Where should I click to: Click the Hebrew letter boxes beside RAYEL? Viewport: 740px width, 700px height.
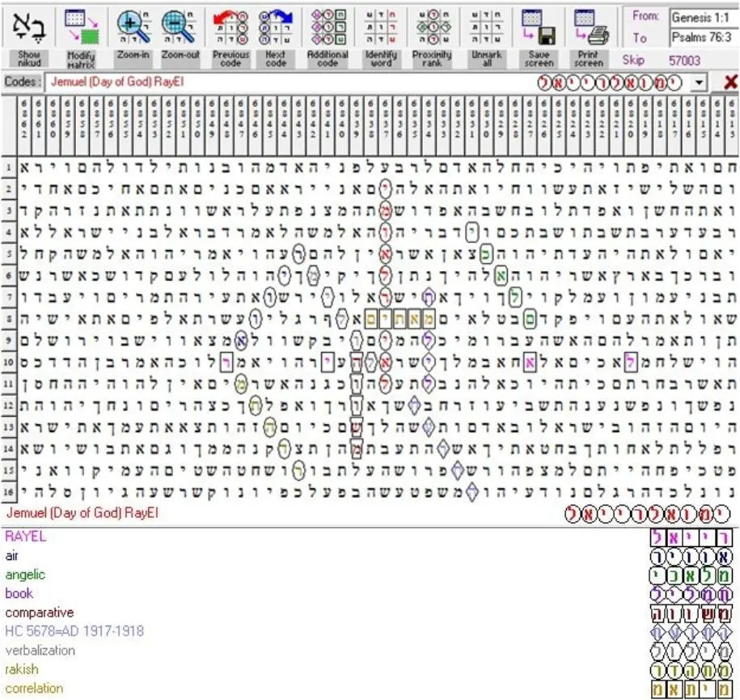[691, 537]
